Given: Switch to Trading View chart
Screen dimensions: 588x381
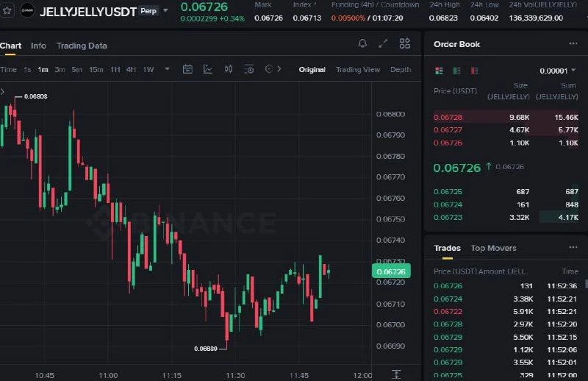Looking at the screenshot, I should coord(358,70).
